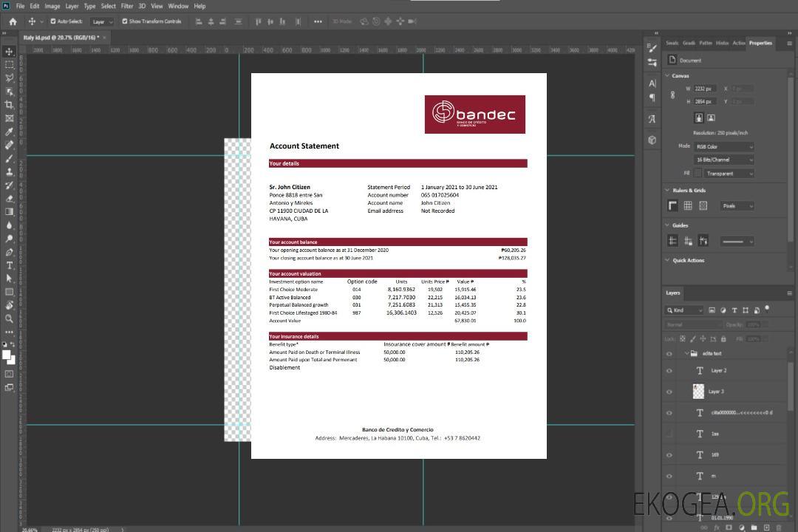Click the Home icon in options bar

pyautogui.click(x=13, y=21)
